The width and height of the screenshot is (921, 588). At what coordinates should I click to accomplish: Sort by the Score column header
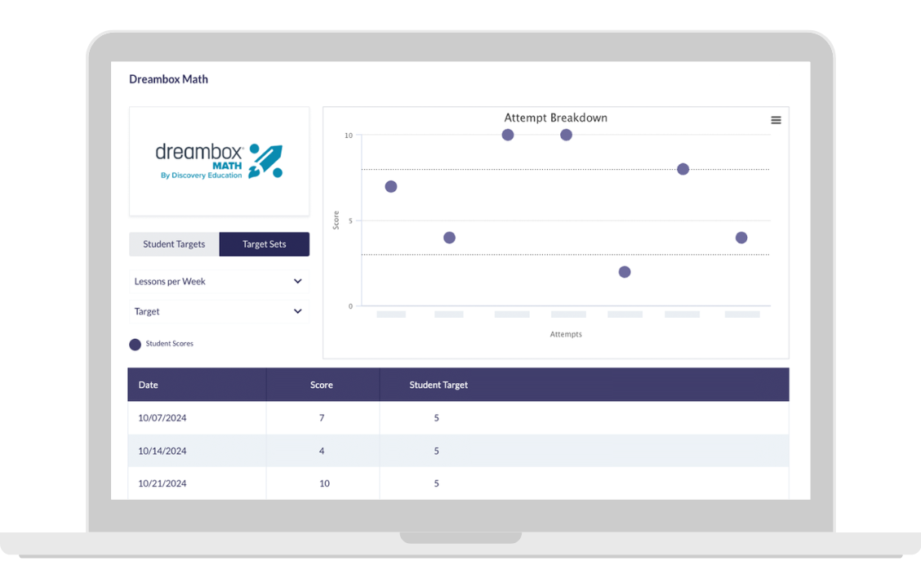pos(322,385)
